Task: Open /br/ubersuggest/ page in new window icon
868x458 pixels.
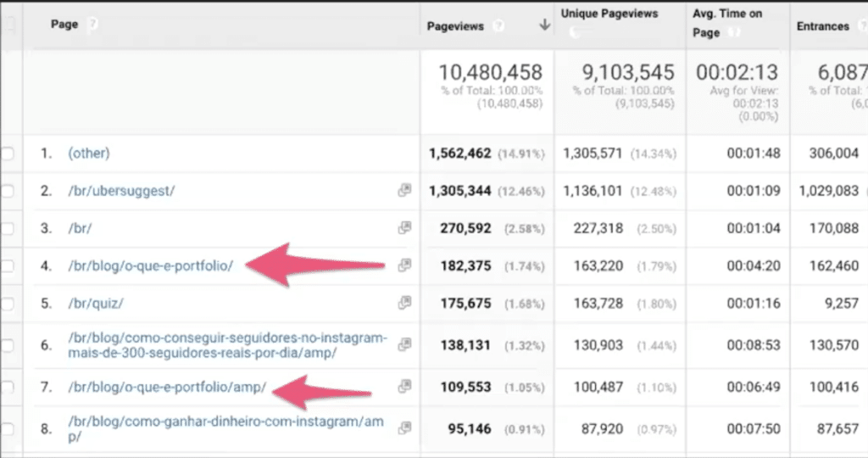Action: pyautogui.click(x=404, y=190)
